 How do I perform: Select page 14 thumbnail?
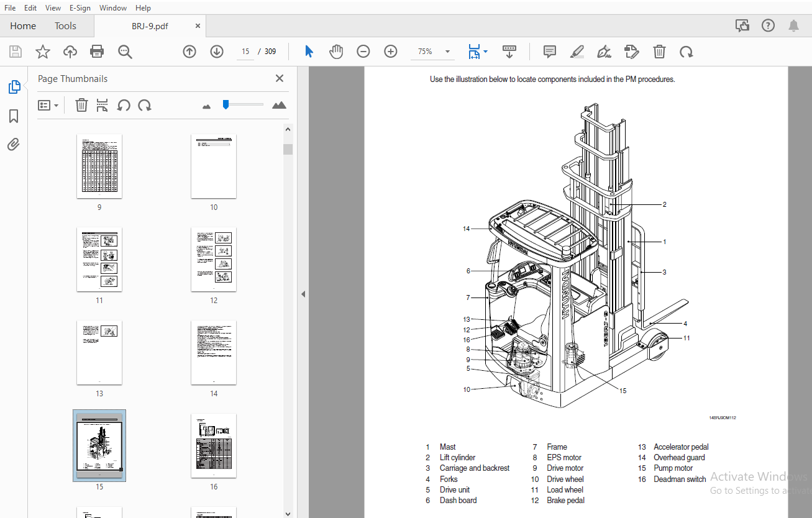click(x=214, y=352)
